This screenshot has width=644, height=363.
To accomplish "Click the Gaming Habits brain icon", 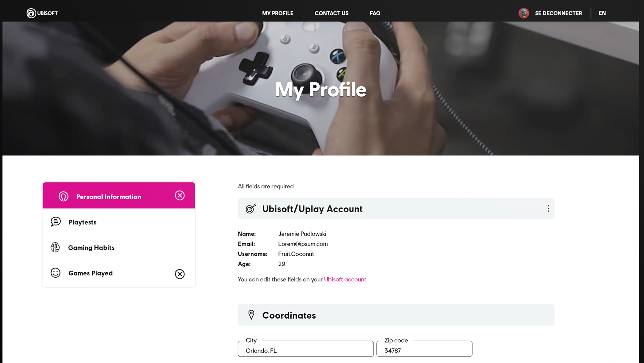I will 55,247.
